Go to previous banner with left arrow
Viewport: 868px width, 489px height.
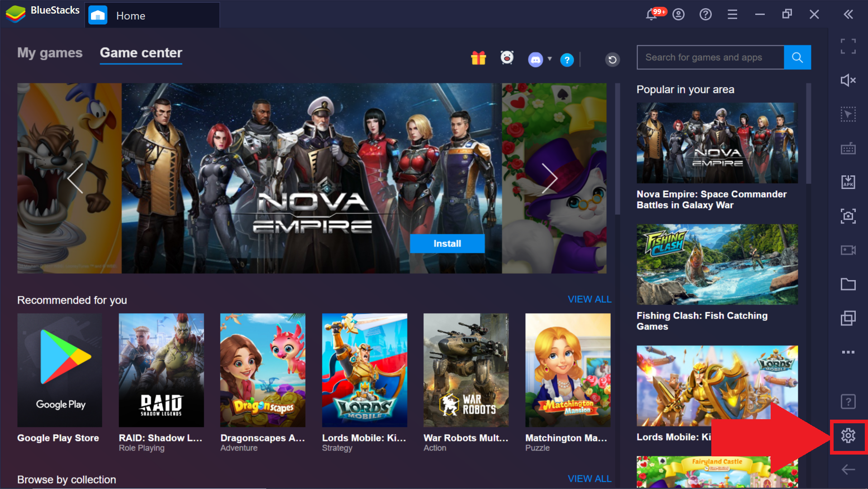(76, 178)
